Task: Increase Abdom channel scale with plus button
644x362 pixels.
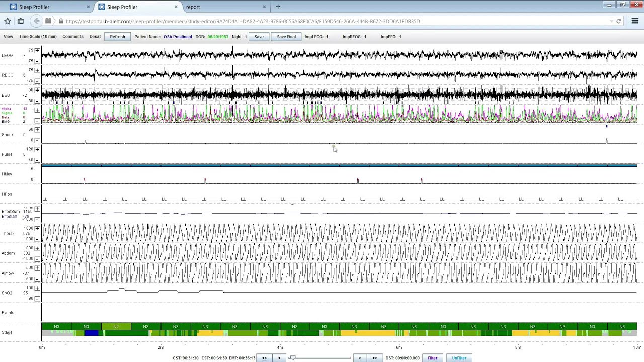Action: [37, 248]
